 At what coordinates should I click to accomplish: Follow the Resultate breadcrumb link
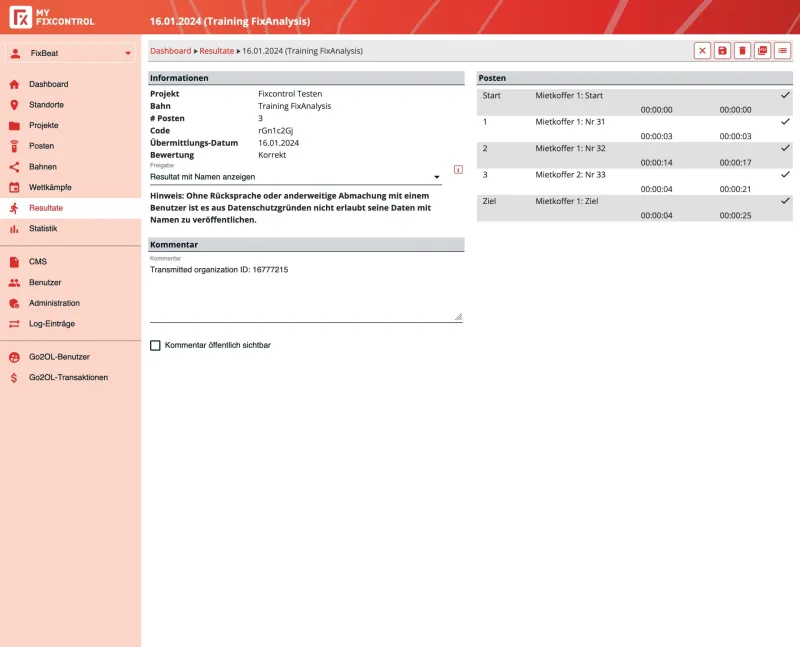coord(216,51)
